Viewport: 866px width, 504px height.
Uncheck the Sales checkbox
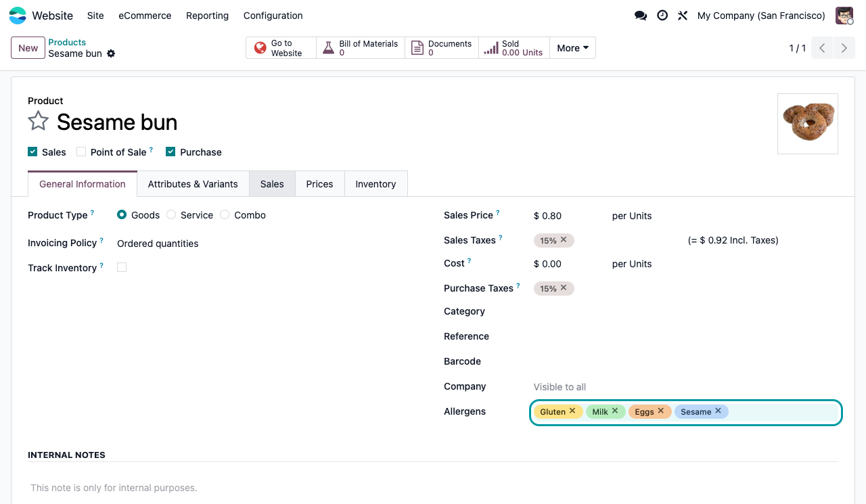click(32, 152)
